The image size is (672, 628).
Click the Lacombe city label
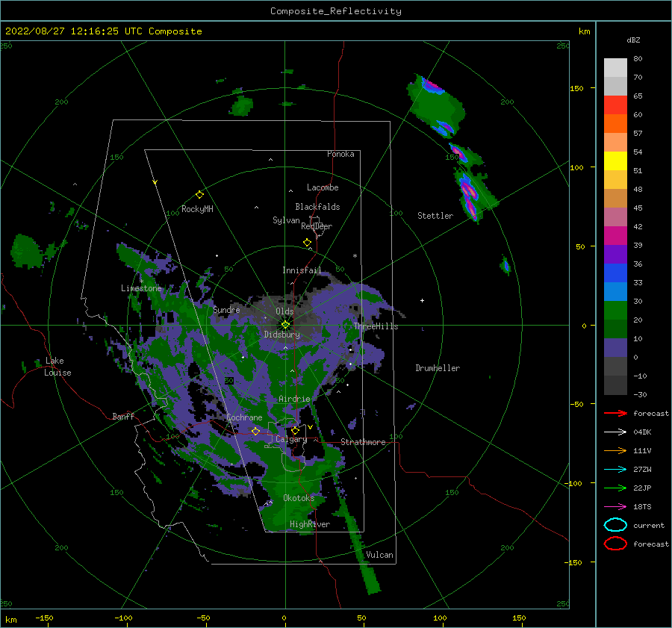click(x=323, y=187)
